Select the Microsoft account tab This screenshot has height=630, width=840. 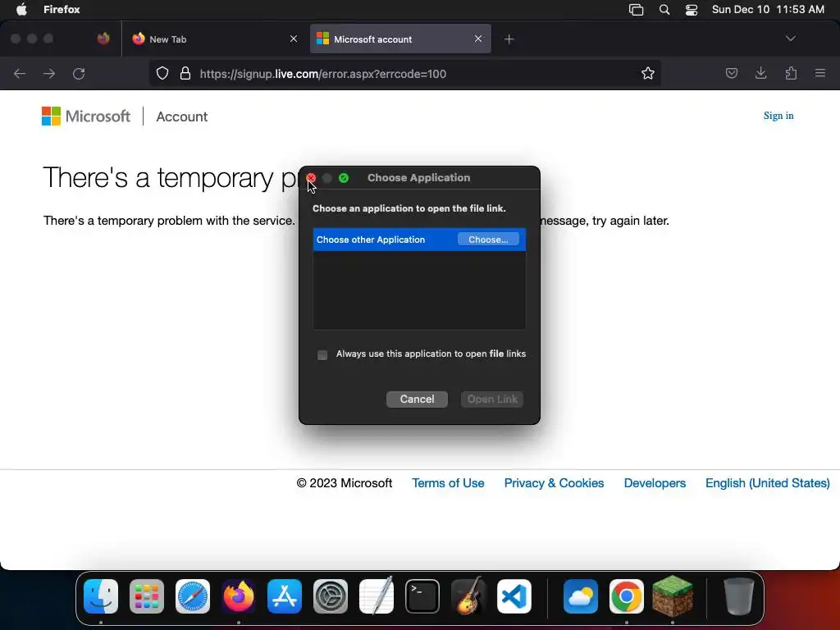400,39
